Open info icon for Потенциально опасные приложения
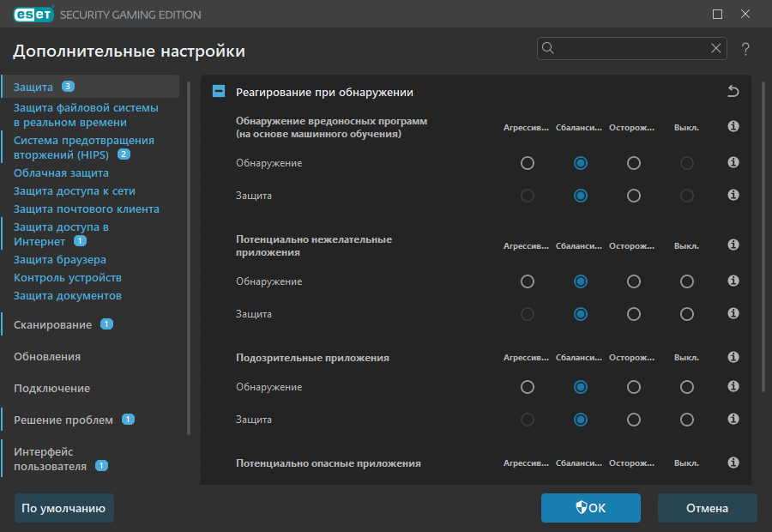Image resolution: width=772 pixels, height=532 pixels. click(733, 462)
